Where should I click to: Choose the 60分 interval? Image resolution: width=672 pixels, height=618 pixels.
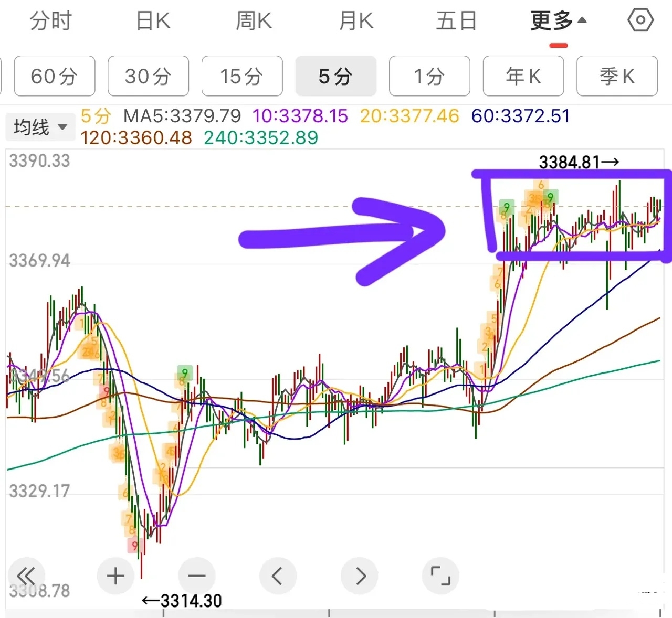pos(55,76)
